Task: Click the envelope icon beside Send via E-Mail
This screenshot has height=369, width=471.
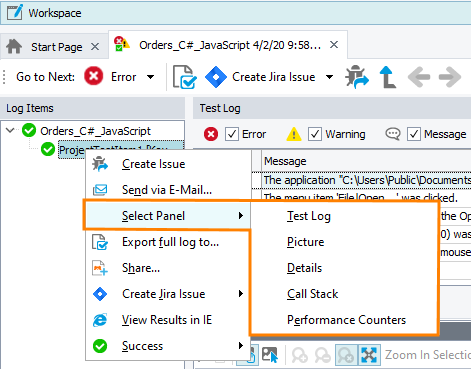Action: 100,190
